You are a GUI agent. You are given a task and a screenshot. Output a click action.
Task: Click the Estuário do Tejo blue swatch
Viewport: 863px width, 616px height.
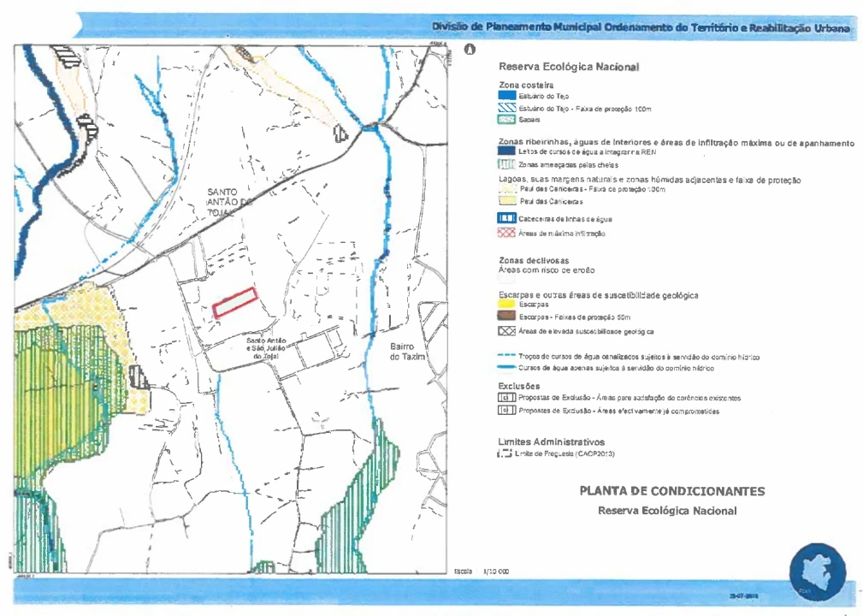click(506, 97)
